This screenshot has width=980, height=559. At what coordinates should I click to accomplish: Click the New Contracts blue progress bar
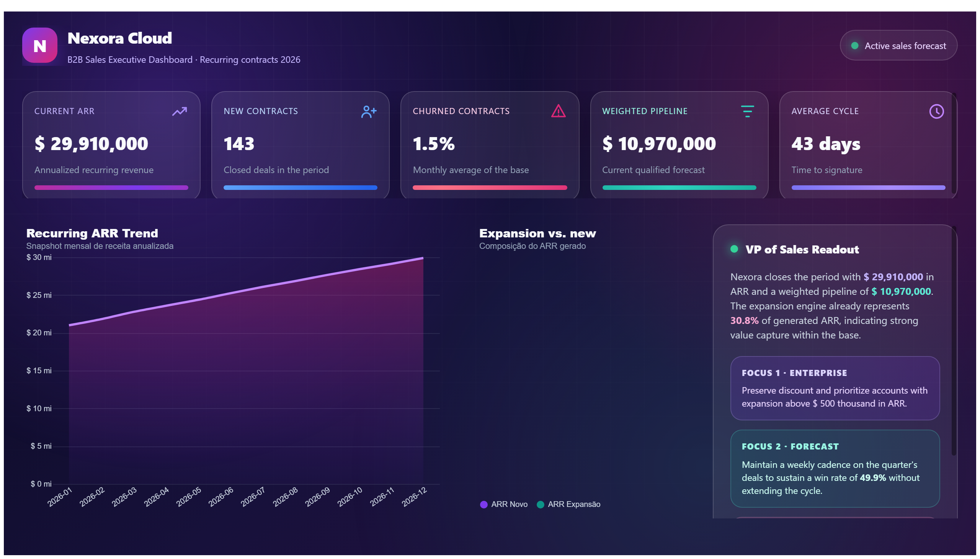(x=300, y=188)
